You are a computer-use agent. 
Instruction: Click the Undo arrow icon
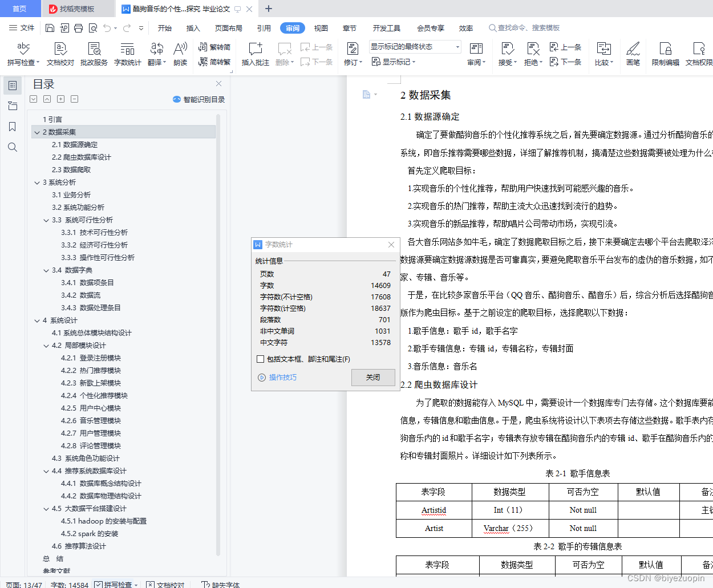tap(107, 28)
